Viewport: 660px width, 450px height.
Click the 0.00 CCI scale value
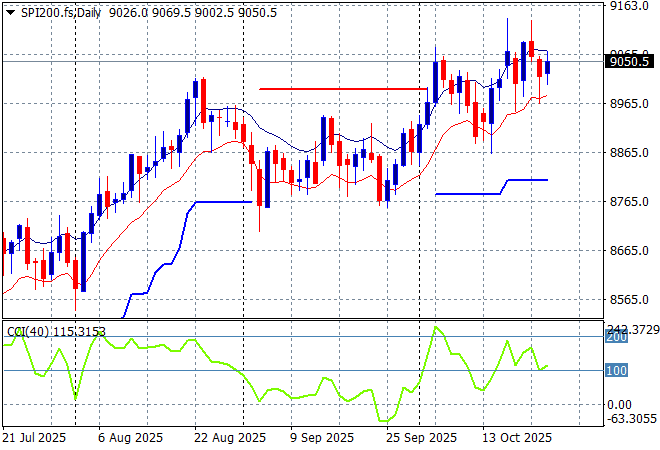(x=619, y=405)
